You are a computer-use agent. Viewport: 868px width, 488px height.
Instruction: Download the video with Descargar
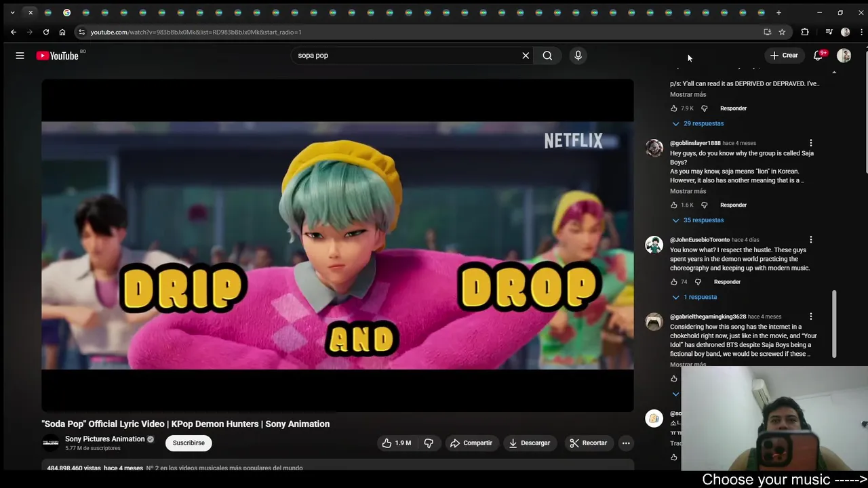tap(529, 443)
